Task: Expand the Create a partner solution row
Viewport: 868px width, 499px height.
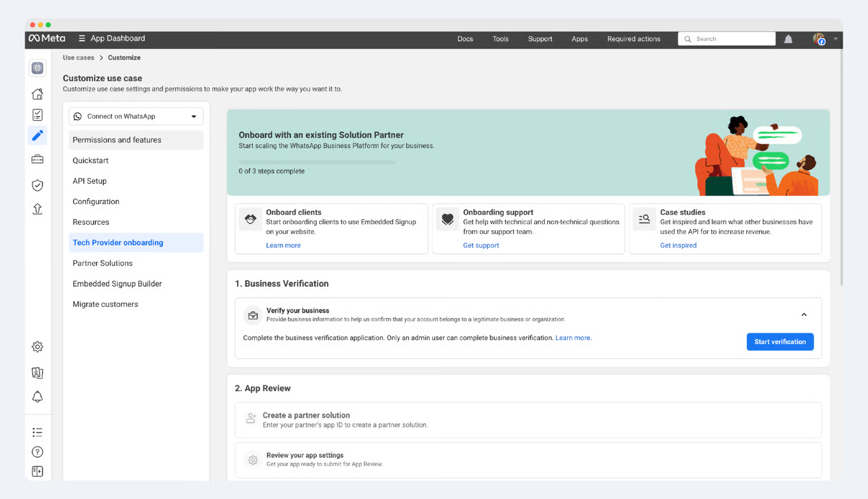Action: (528, 420)
